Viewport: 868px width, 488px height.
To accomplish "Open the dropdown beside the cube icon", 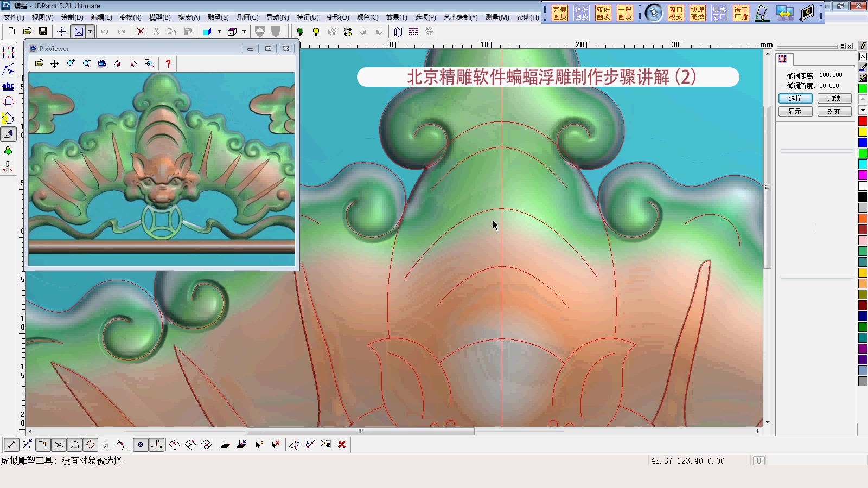I will tap(244, 32).
